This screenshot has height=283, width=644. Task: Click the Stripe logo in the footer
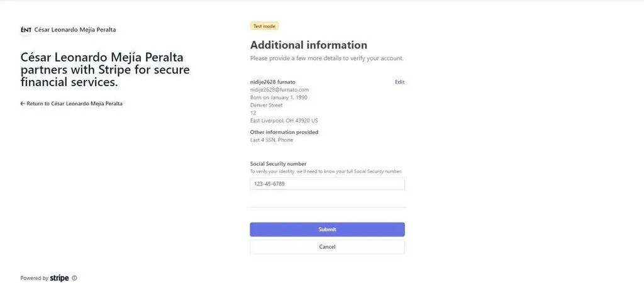pos(59,278)
